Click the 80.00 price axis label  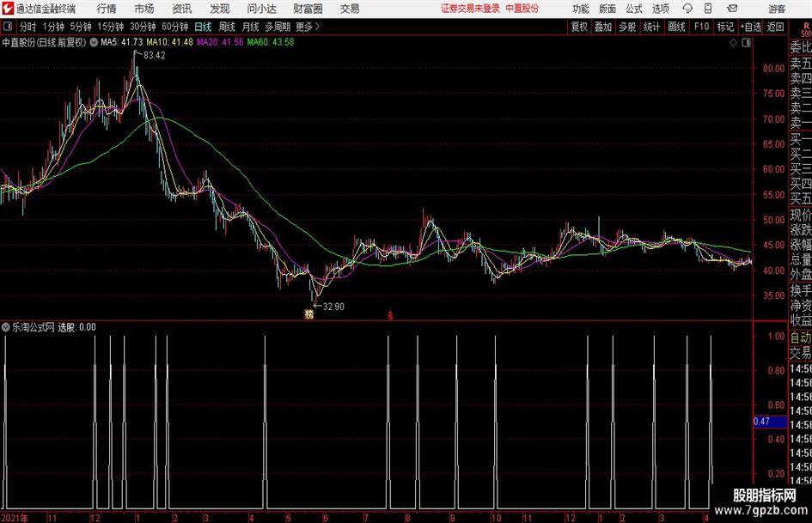(x=773, y=69)
